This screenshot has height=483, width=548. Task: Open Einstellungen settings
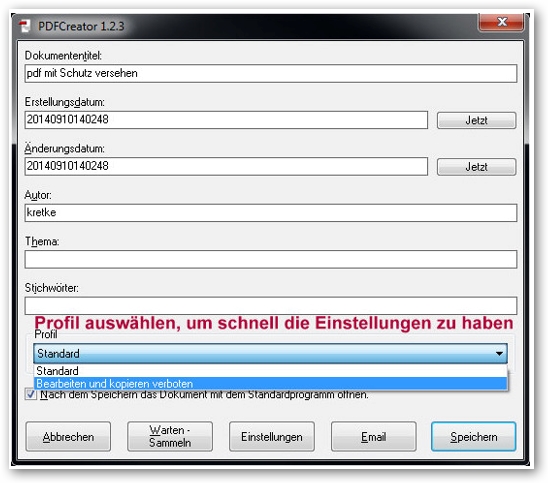tap(272, 437)
